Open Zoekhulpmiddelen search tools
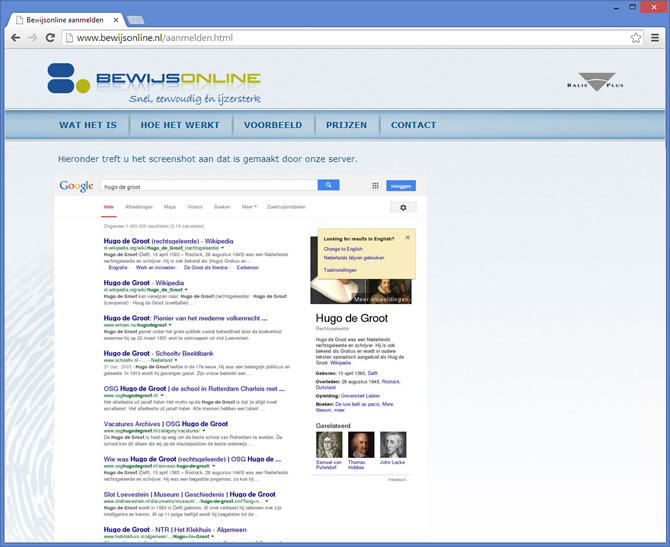 [x=286, y=207]
